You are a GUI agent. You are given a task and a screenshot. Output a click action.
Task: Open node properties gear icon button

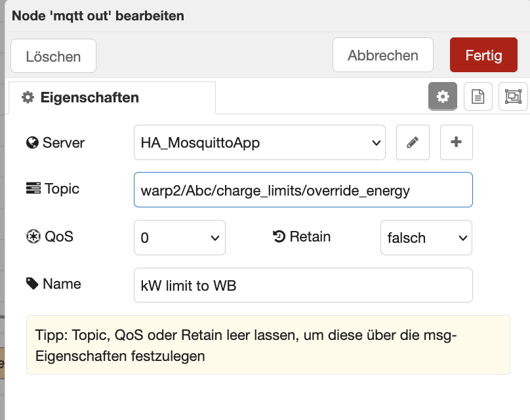[x=443, y=96]
